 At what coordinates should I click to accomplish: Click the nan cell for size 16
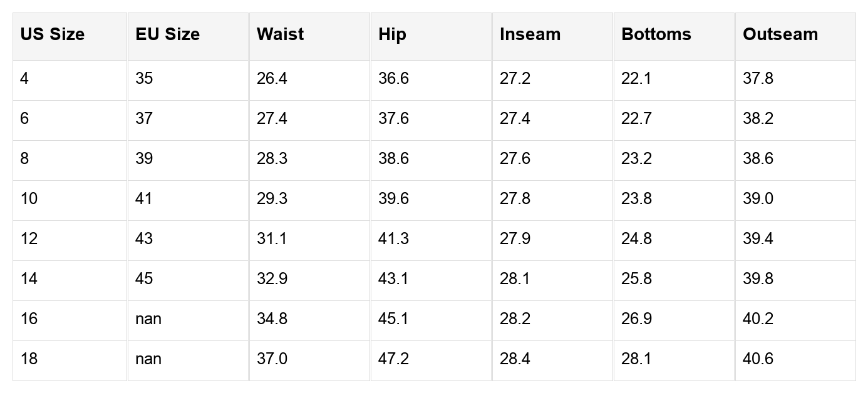point(148,319)
